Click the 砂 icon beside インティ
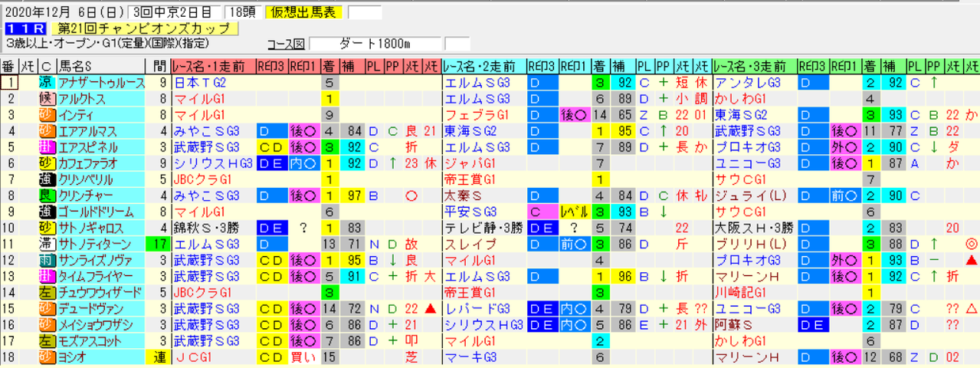 coord(46,115)
